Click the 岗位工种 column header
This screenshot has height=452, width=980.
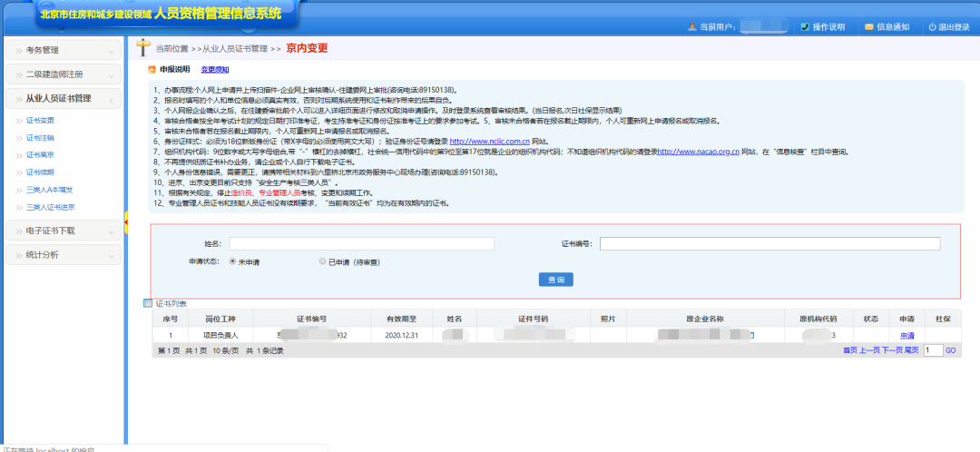click(220, 319)
